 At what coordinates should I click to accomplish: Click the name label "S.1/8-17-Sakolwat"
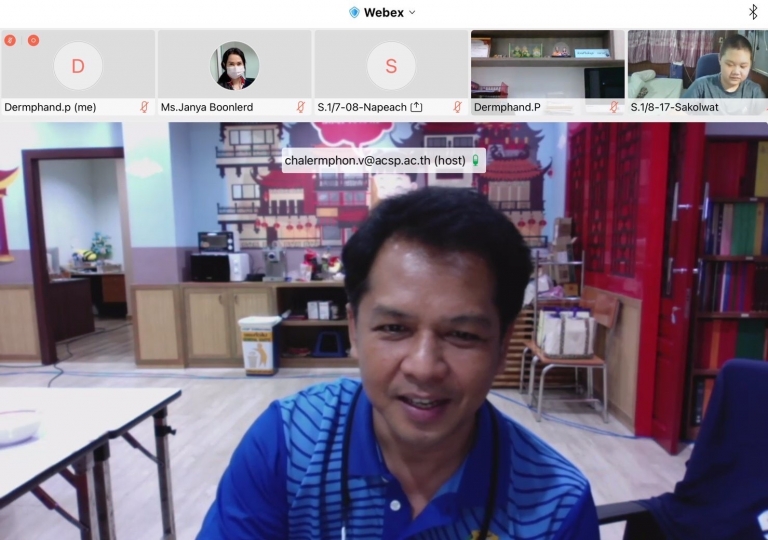coord(674,107)
